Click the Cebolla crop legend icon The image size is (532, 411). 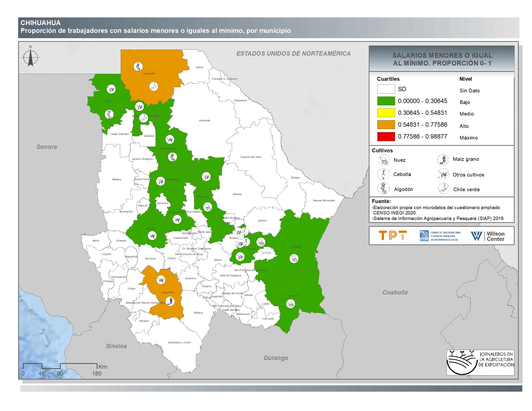384,174
